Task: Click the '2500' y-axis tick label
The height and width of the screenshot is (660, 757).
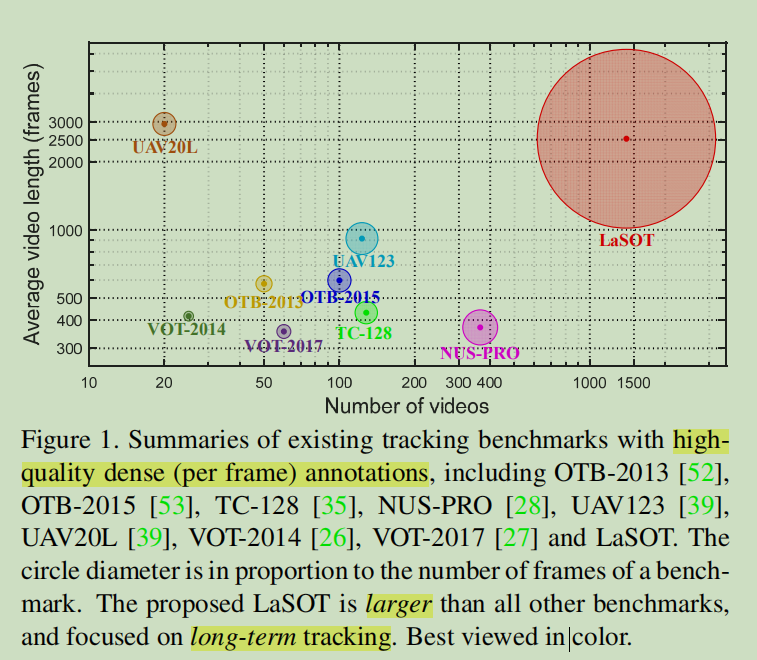Action: click(x=66, y=141)
